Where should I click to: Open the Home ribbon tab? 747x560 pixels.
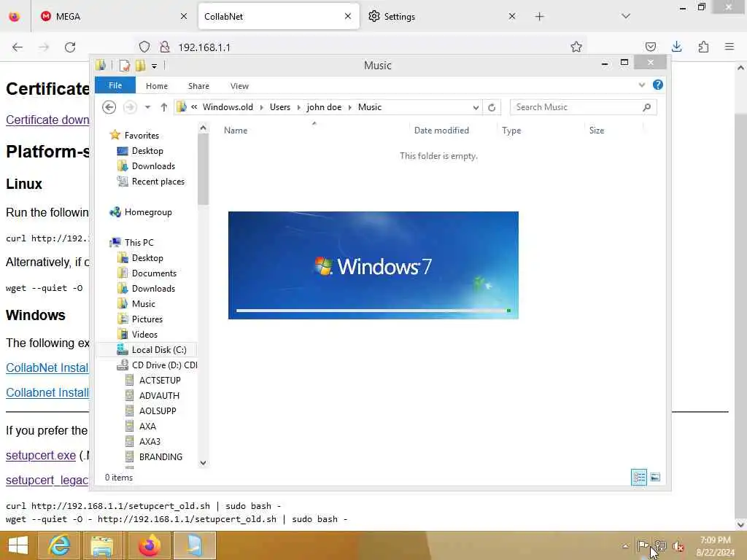157,86
